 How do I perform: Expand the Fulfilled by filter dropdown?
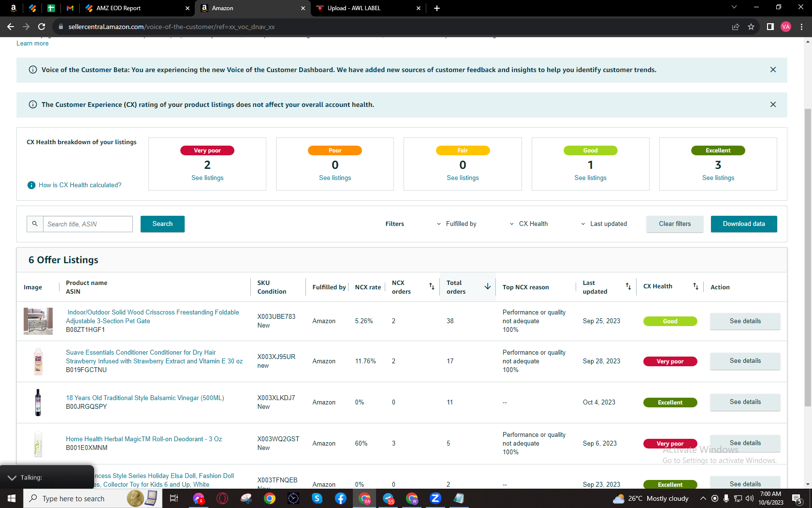coord(456,224)
